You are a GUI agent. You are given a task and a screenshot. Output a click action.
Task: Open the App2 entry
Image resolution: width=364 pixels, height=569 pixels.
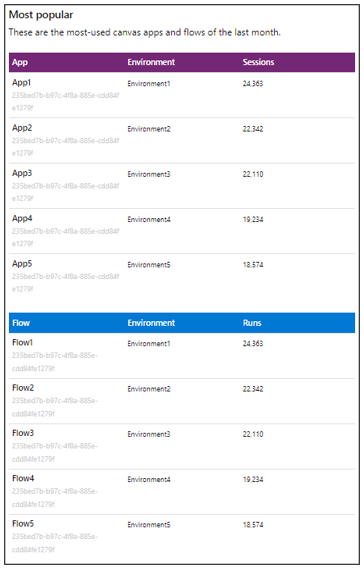pyautogui.click(x=22, y=128)
